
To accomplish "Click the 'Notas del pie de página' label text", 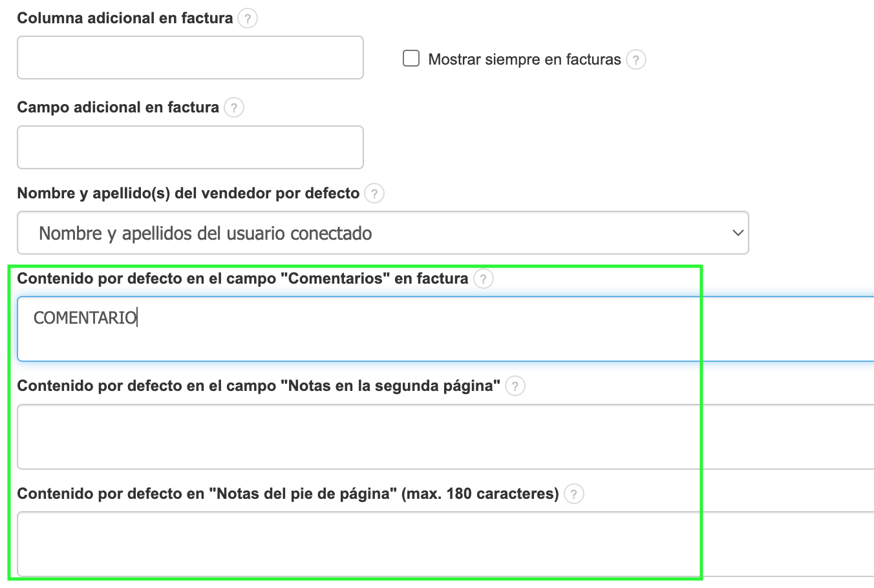I will point(288,494).
